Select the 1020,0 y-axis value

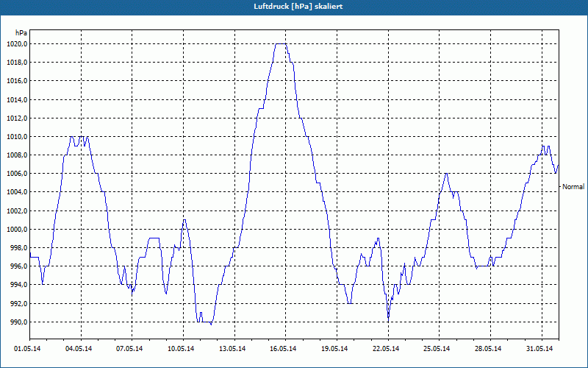point(17,44)
